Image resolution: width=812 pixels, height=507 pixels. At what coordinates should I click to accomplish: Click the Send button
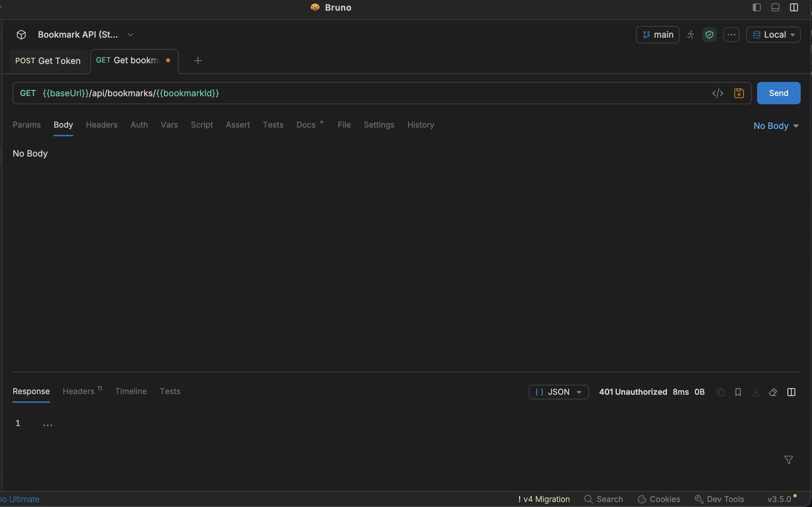tap(778, 93)
